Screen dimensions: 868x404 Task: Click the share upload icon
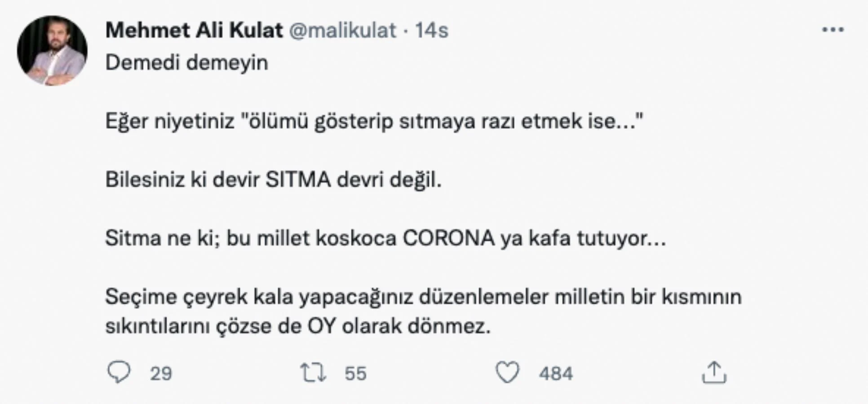click(713, 373)
